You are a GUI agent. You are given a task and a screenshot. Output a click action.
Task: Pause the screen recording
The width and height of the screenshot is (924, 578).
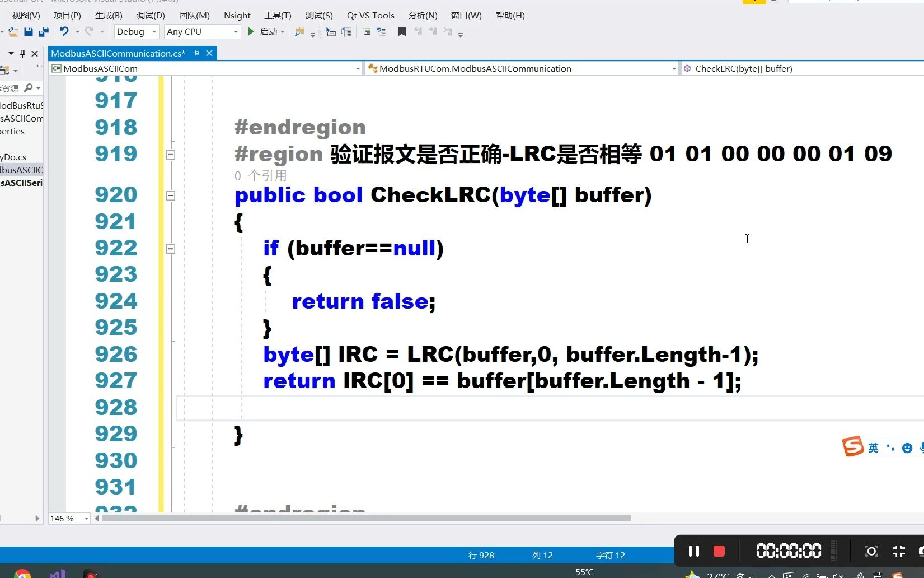[x=693, y=551]
